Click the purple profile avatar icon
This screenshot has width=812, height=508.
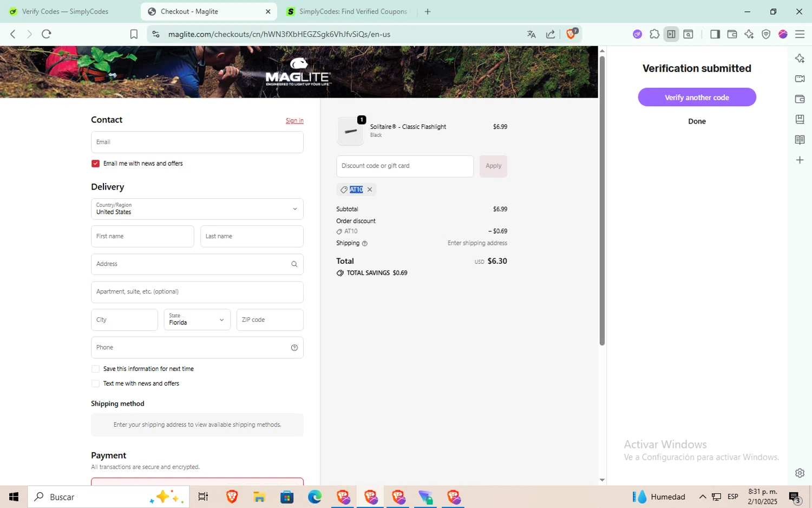tap(783, 34)
